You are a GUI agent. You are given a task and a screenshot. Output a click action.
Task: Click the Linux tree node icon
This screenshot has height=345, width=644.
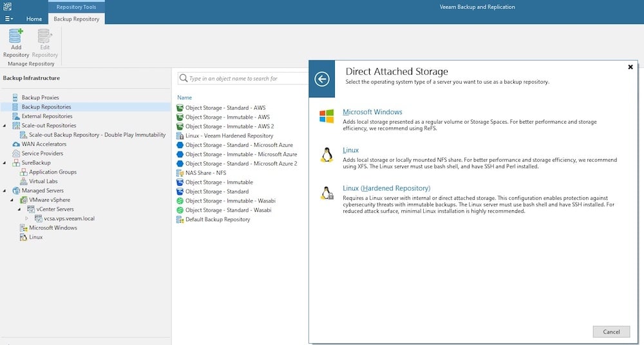pos(23,237)
